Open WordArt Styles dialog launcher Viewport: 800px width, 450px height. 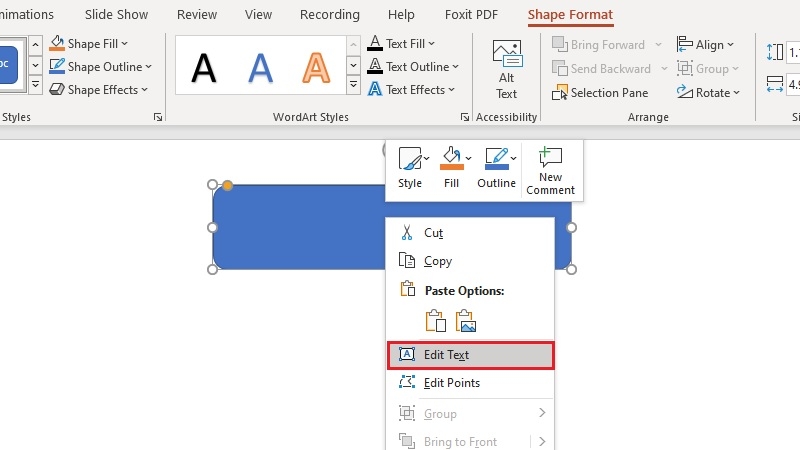pos(464,117)
